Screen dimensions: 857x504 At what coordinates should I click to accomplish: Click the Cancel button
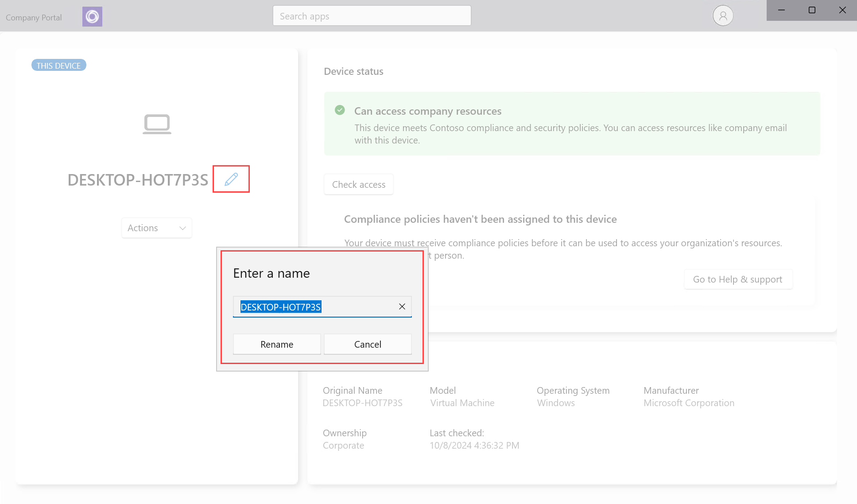(368, 344)
